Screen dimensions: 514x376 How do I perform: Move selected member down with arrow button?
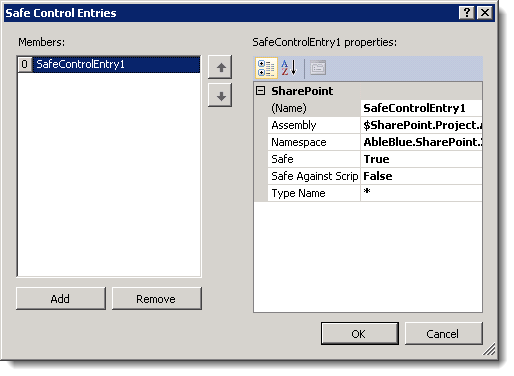[x=220, y=96]
